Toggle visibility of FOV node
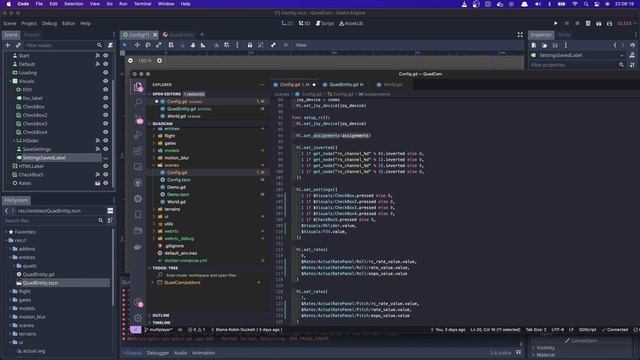The image size is (640, 360). (106, 89)
